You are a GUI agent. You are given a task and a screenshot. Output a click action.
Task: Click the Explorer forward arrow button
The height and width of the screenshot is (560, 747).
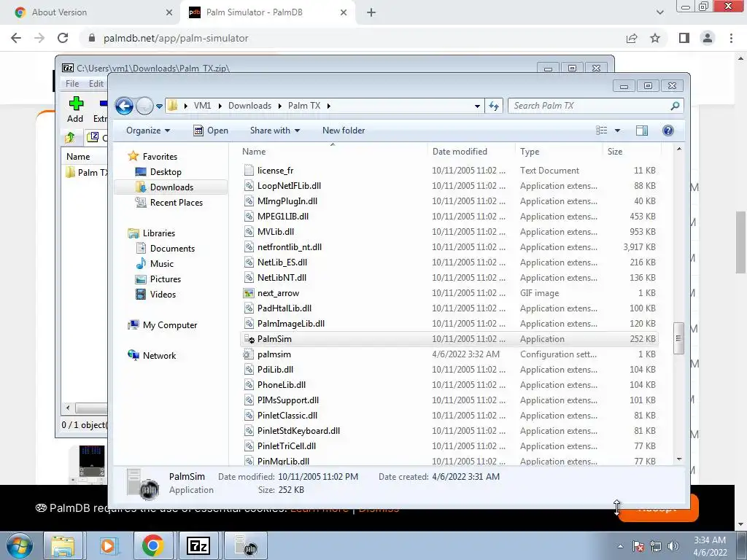(144, 106)
